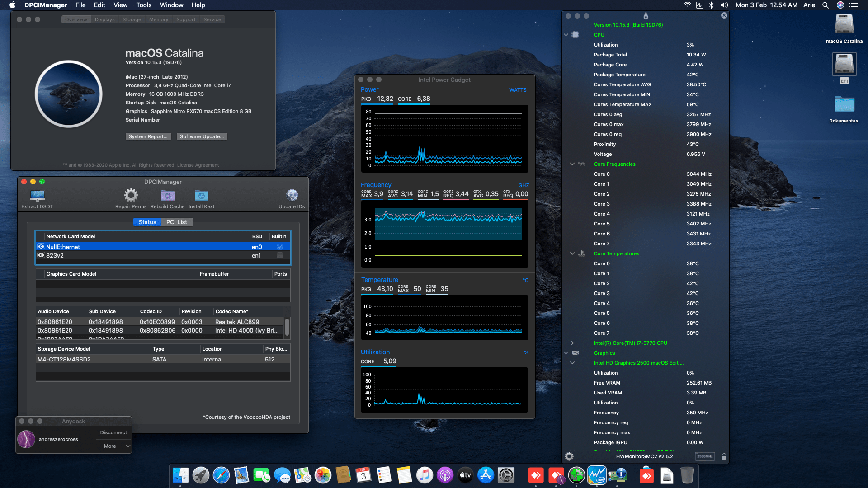
Task: Open HWMonitorSMC2 settings gear icon
Action: tap(569, 456)
